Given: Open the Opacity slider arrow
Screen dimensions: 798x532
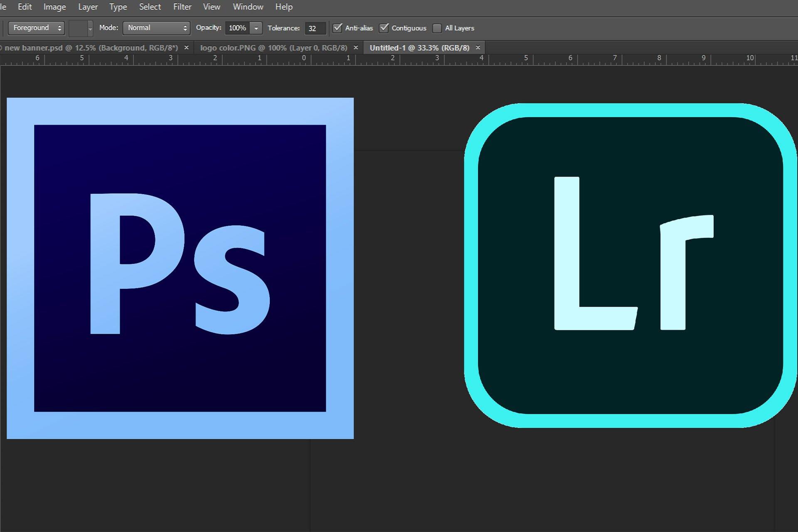Looking at the screenshot, I should click(x=256, y=28).
